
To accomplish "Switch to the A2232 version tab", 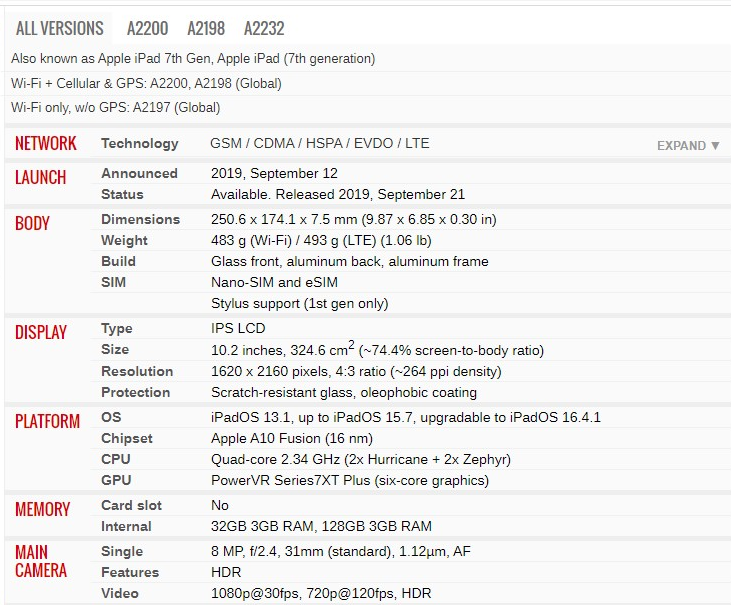I will (264, 28).
